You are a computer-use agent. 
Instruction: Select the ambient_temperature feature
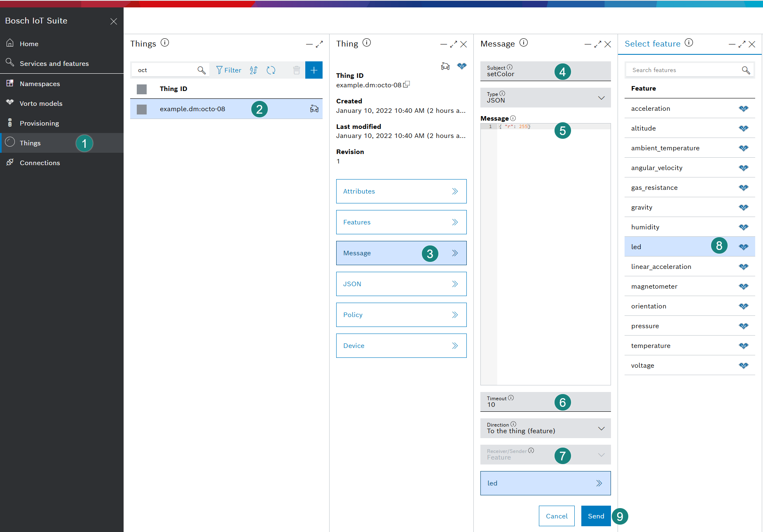coord(690,148)
